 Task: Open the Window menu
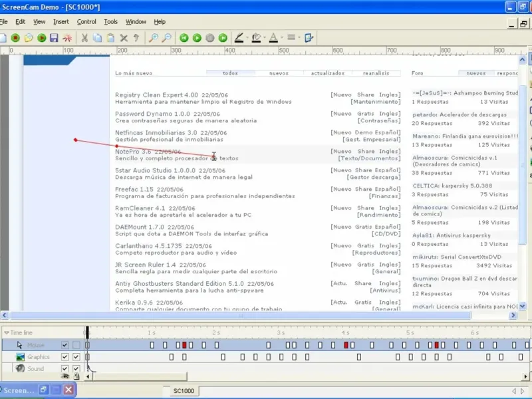coord(136,22)
